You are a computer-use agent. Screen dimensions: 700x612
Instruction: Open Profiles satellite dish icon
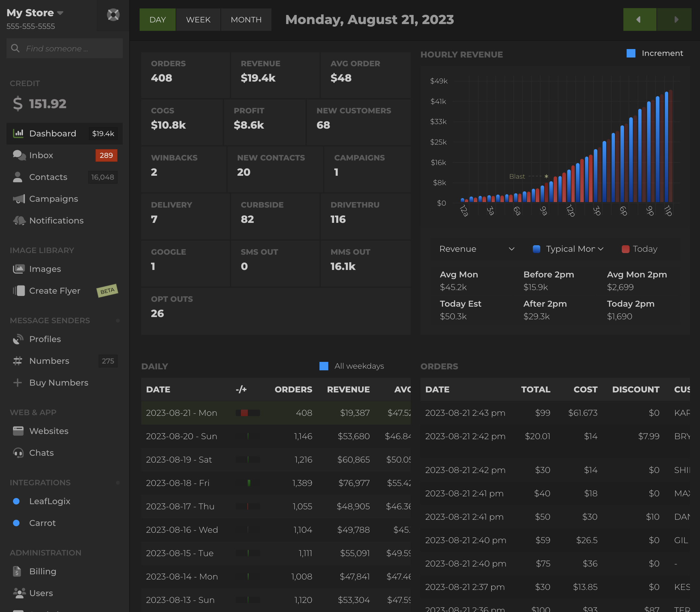click(x=18, y=339)
